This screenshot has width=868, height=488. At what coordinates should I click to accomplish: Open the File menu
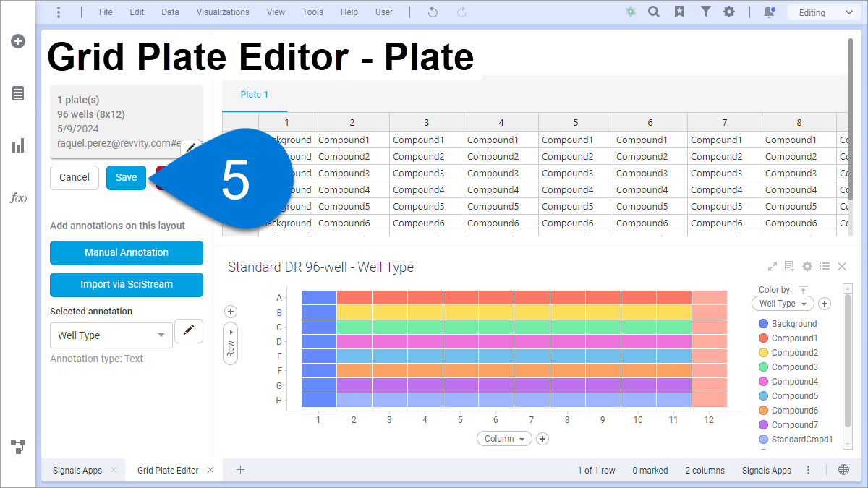point(106,12)
